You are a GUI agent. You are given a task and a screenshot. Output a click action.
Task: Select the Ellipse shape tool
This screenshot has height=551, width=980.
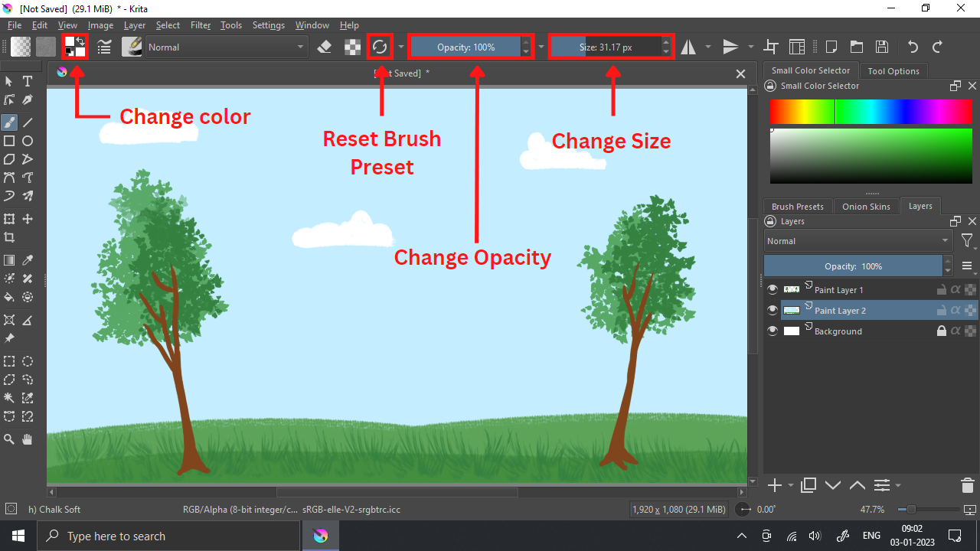pyautogui.click(x=28, y=141)
